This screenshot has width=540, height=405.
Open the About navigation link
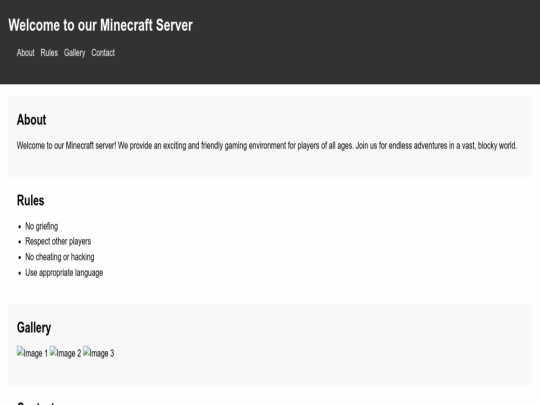tap(25, 53)
